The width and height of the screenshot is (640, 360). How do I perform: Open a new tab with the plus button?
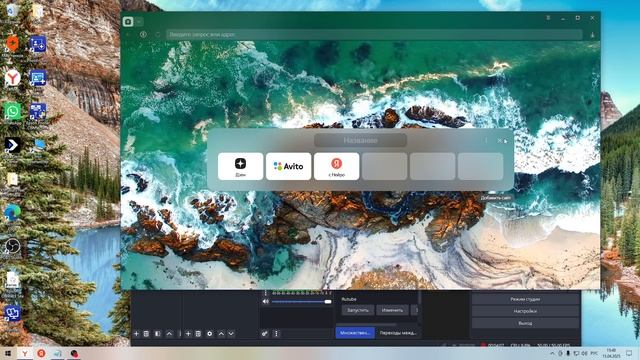pyautogui.click(x=140, y=22)
